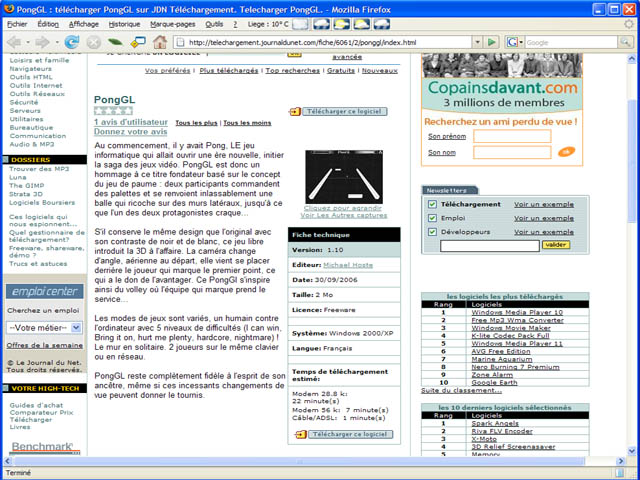Uncheck the Téléchargement newsletter checkbox
640x480 pixels.
432,204
